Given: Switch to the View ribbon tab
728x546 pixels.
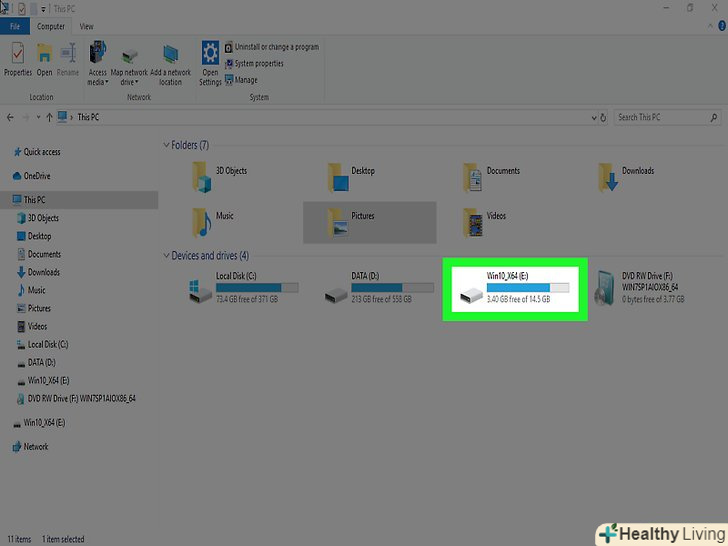Looking at the screenshot, I should tap(86, 26).
